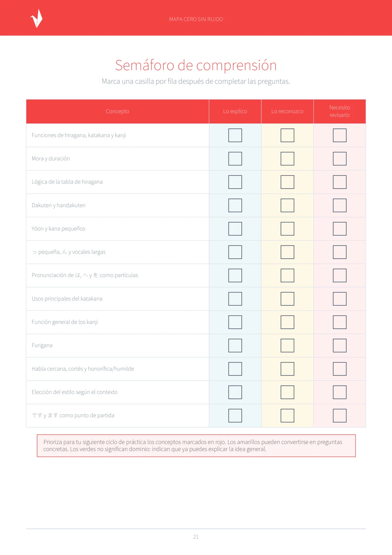Tick 'Lo explico' for Pronunciación de は, へ y を
Image resolution: width=392 pixels, height=555 pixels.
coord(235,275)
